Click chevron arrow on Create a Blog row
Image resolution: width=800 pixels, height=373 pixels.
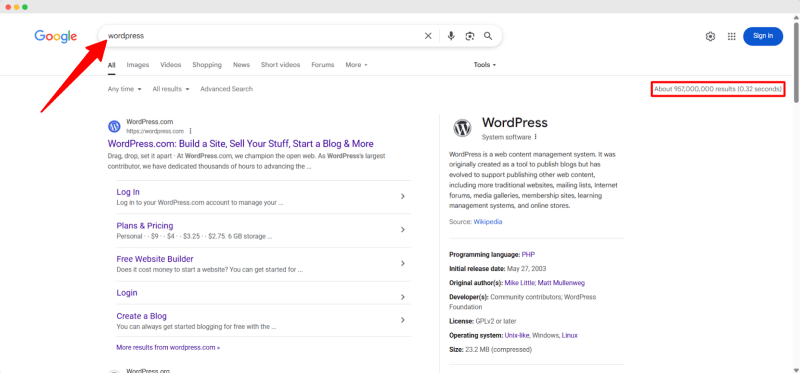click(x=403, y=320)
